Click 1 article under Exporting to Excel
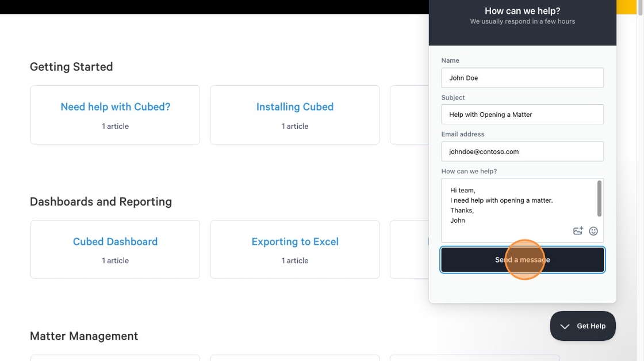Screen dimensions: 644x361 click(x=295, y=261)
